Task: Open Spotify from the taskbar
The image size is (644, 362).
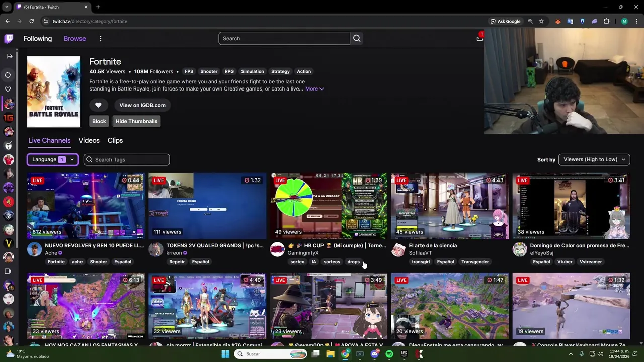Action: pos(389,354)
